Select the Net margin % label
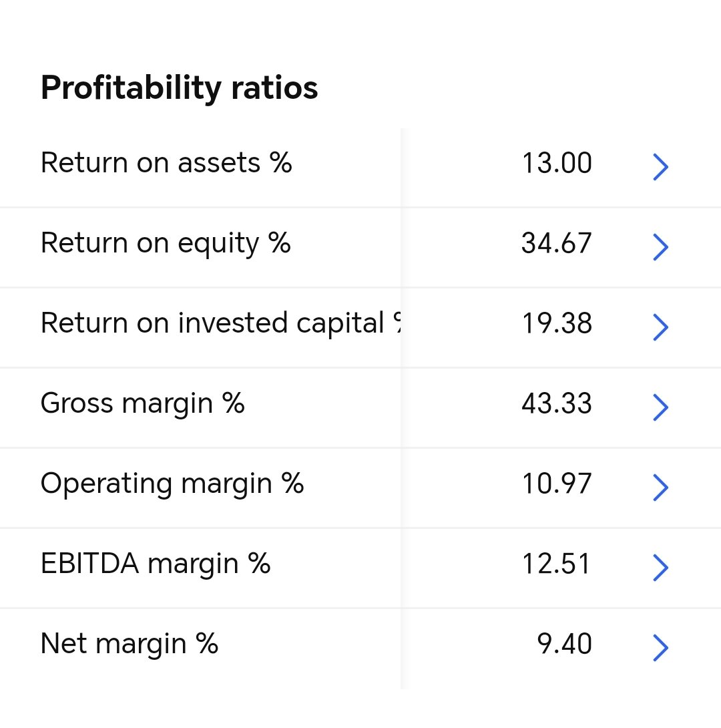 130,644
